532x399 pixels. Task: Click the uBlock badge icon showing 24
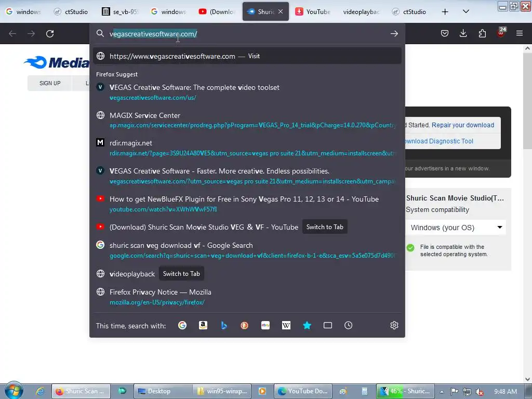(501, 32)
